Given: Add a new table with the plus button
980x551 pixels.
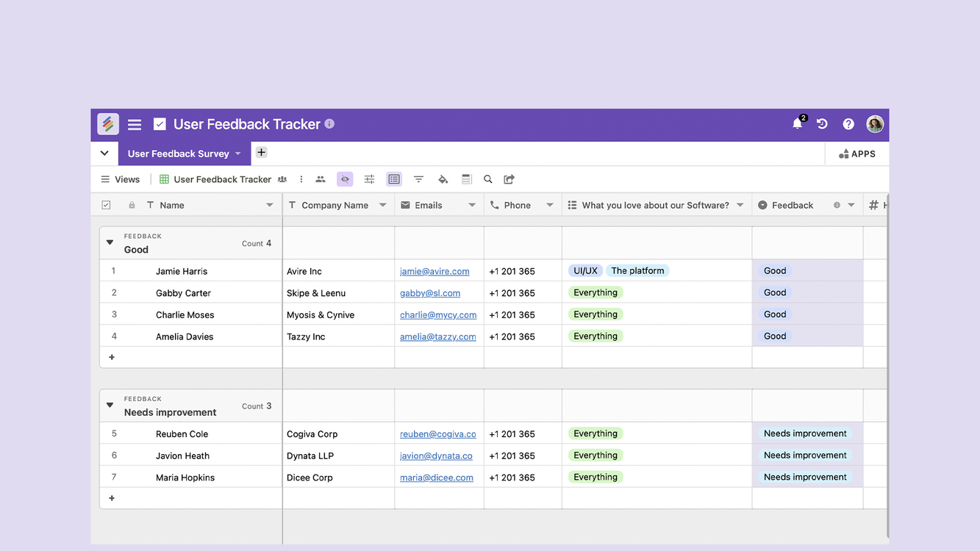Looking at the screenshot, I should pyautogui.click(x=261, y=153).
